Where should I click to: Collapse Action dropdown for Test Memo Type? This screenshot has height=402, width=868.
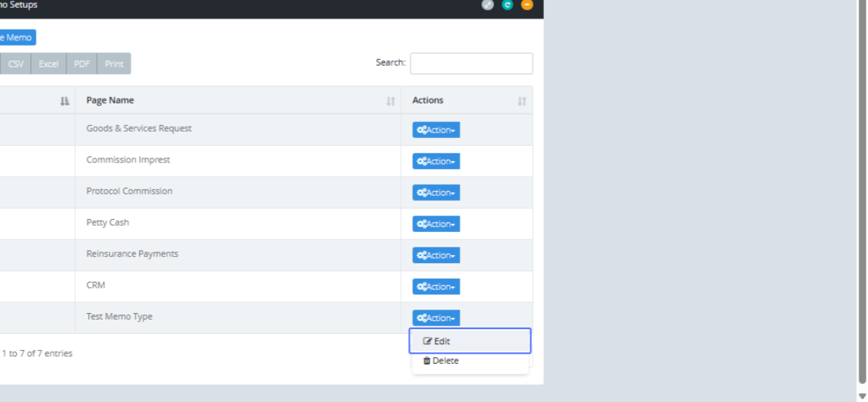pos(436,318)
